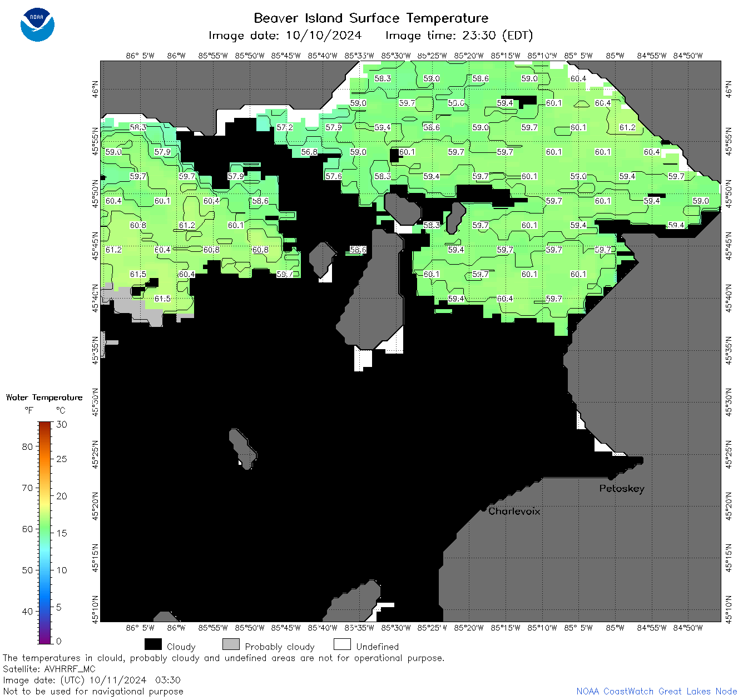
Task: Click the Water Temperature legend heading
Action: (44, 398)
